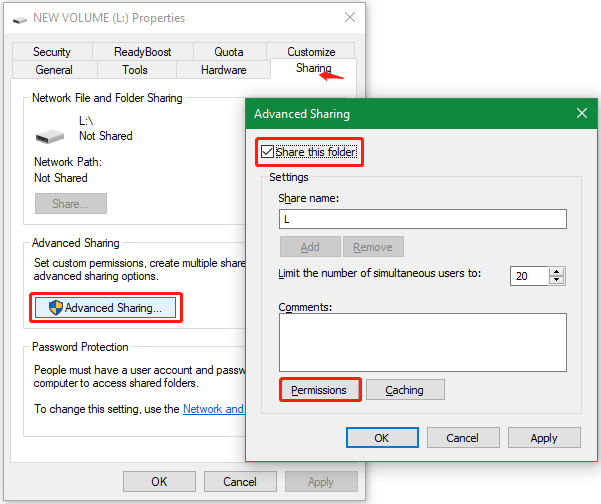The image size is (601, 504).
Task: Close the Advanced Sharing dialog
Action: [581, 113]
